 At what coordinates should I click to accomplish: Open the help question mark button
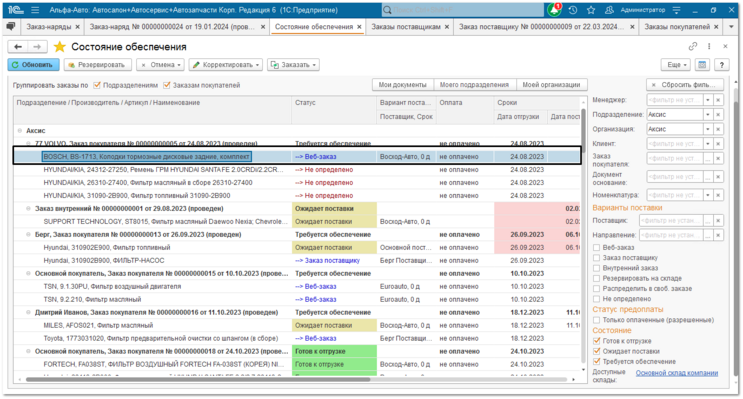tap(722, 64)
